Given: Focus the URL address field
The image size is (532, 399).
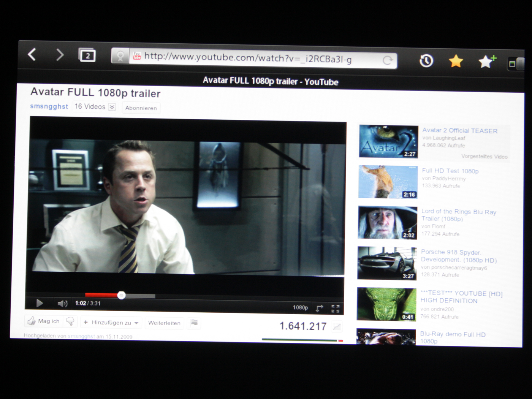Looking at the screenshot, I should click(x=255, y=59).
